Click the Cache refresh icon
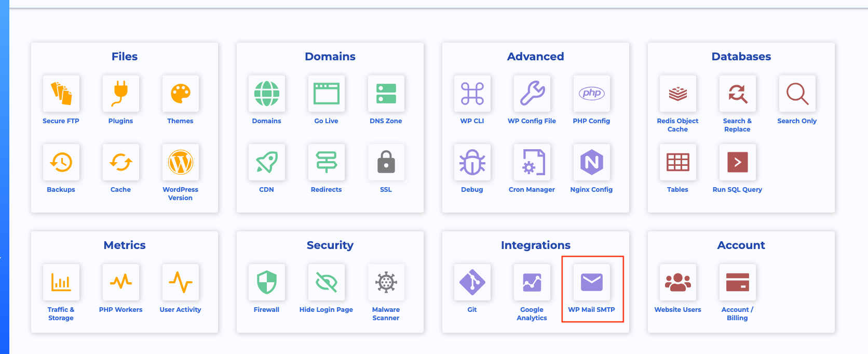 click(121, 162)
